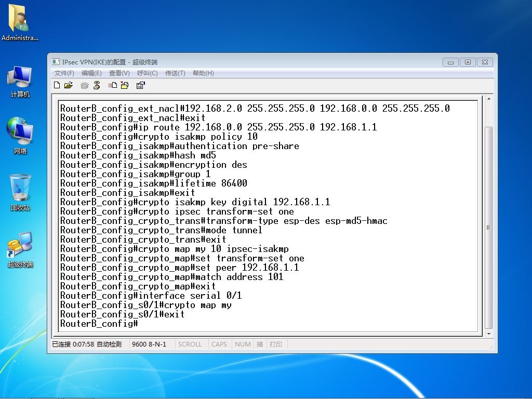
Task: Click the line 'authentication pre-share'
Action: [x=179, y=146]
